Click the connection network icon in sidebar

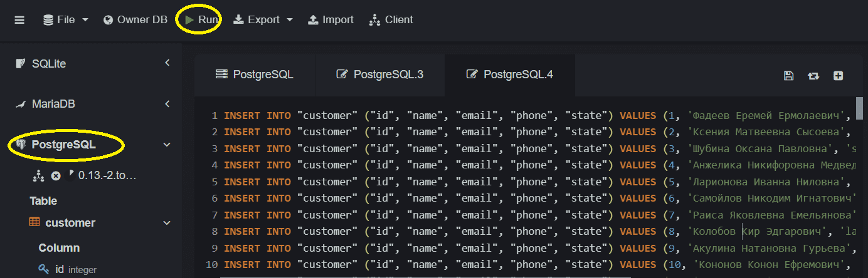[37, 176]
